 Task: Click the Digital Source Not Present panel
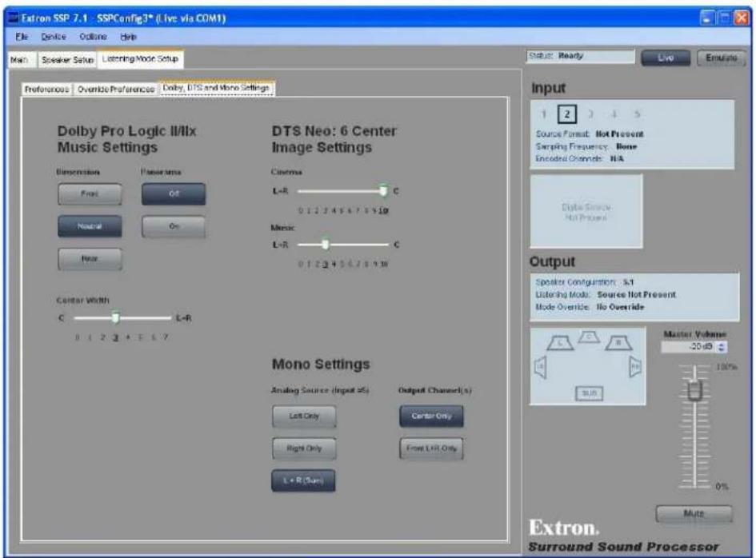(x=586, y=212)
